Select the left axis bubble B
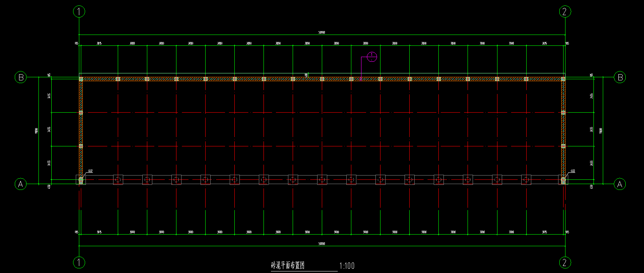Screen dimensions: 644x273 point(21,77)
